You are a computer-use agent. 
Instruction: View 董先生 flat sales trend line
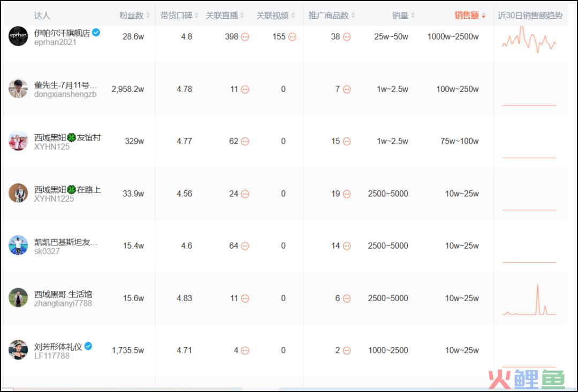click(529, 105)
